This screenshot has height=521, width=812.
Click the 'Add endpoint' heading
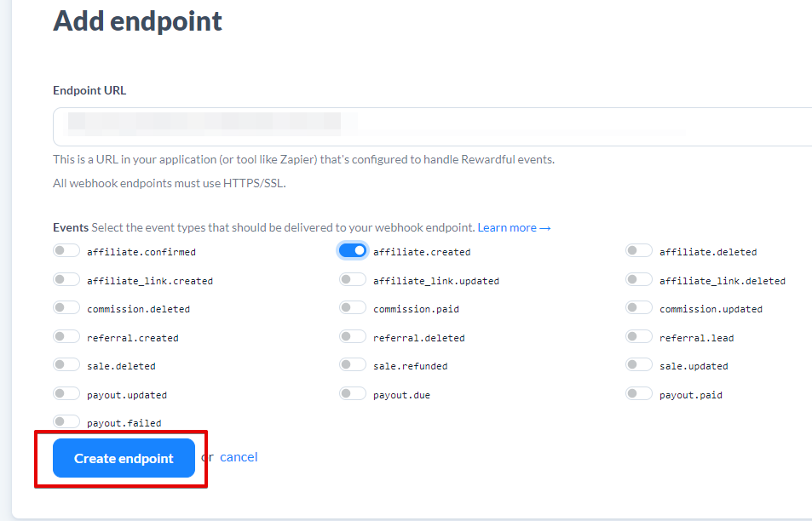coord(138,21)
